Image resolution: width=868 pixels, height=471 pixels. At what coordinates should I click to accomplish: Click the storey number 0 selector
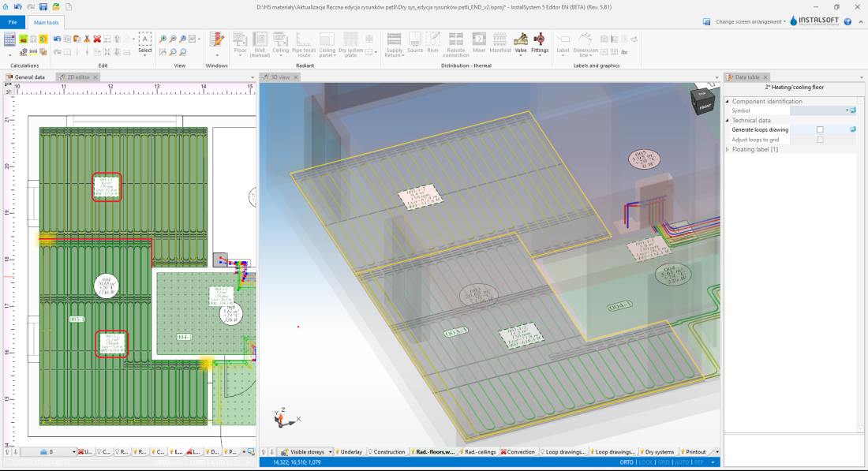pyautogui.click(x=50, y=451)
